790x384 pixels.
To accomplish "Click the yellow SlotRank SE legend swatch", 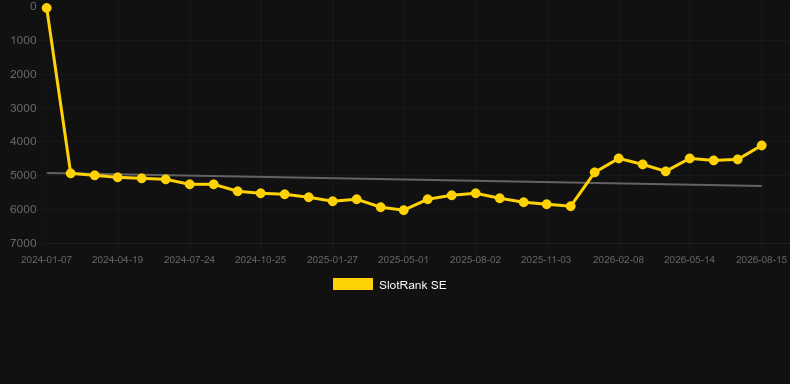I will click(x=353, y=284).
